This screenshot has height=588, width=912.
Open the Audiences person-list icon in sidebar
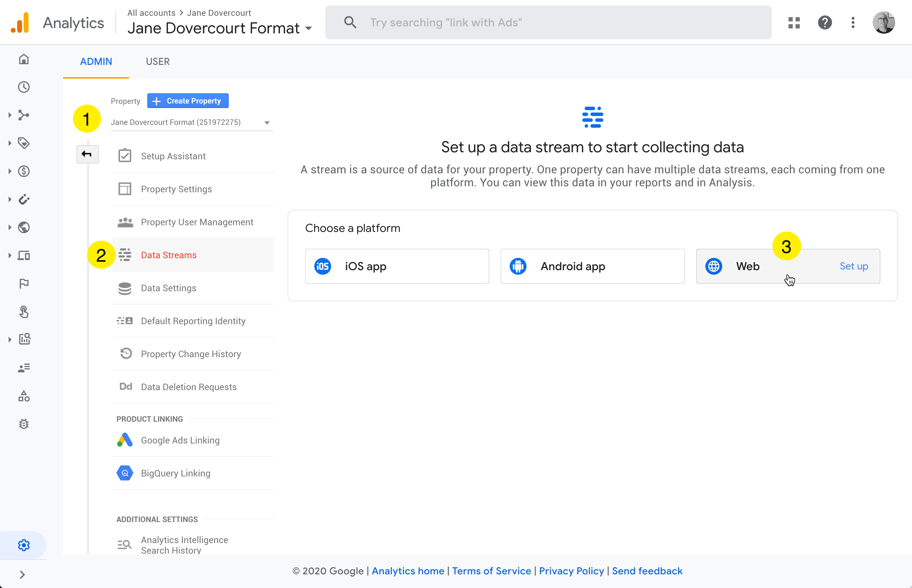[24, 368]
